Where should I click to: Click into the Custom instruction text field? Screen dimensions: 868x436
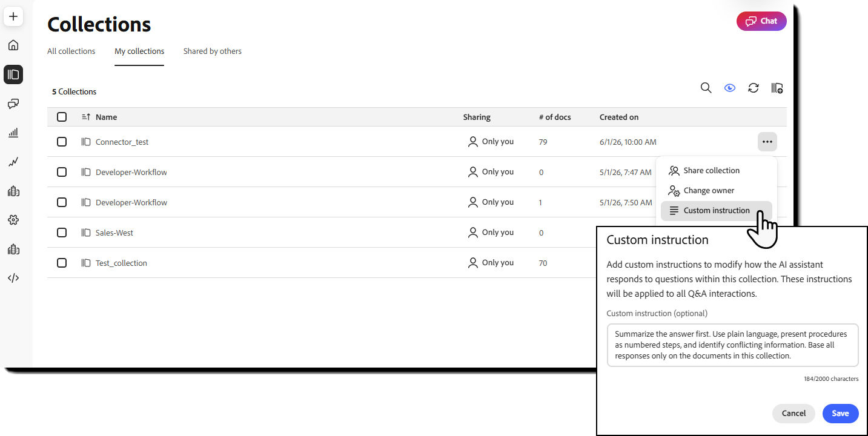pos(732,345)
